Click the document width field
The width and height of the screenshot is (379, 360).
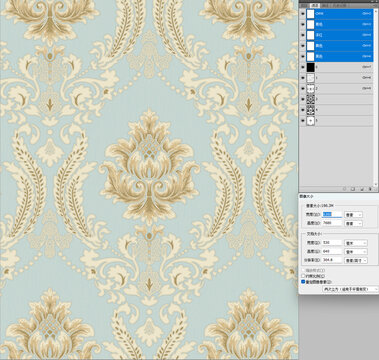(x=332, y=243)
